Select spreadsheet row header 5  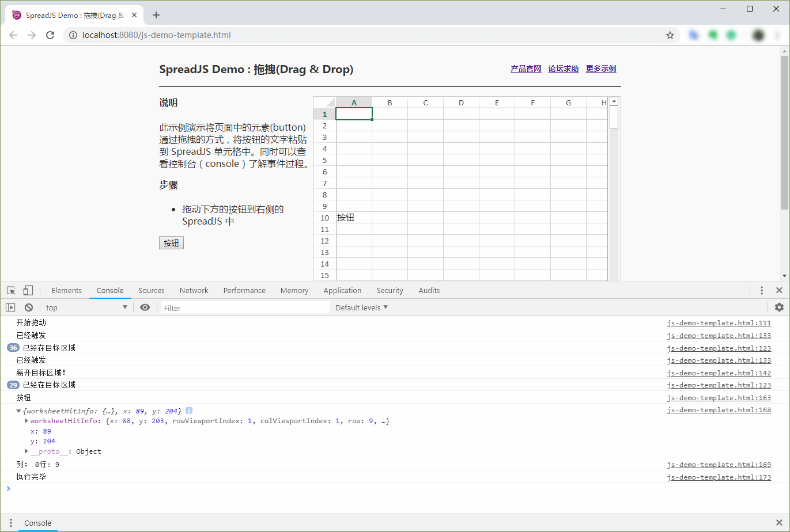tap(325, 160)
